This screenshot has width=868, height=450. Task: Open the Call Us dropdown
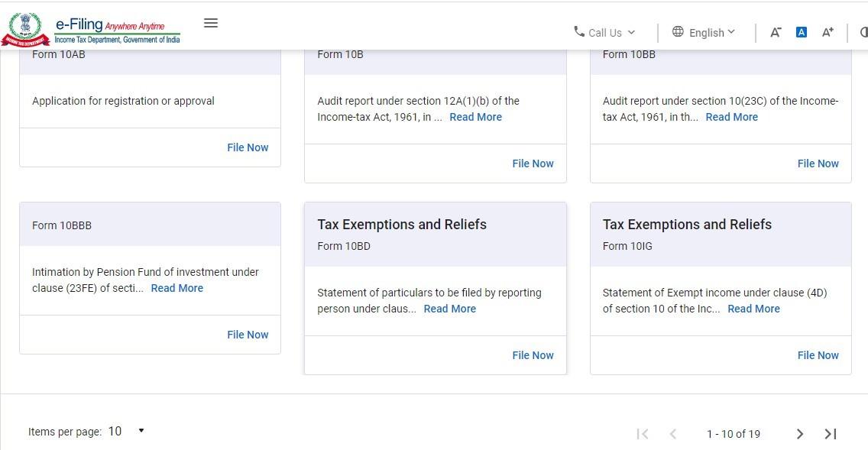coord(606,32)
